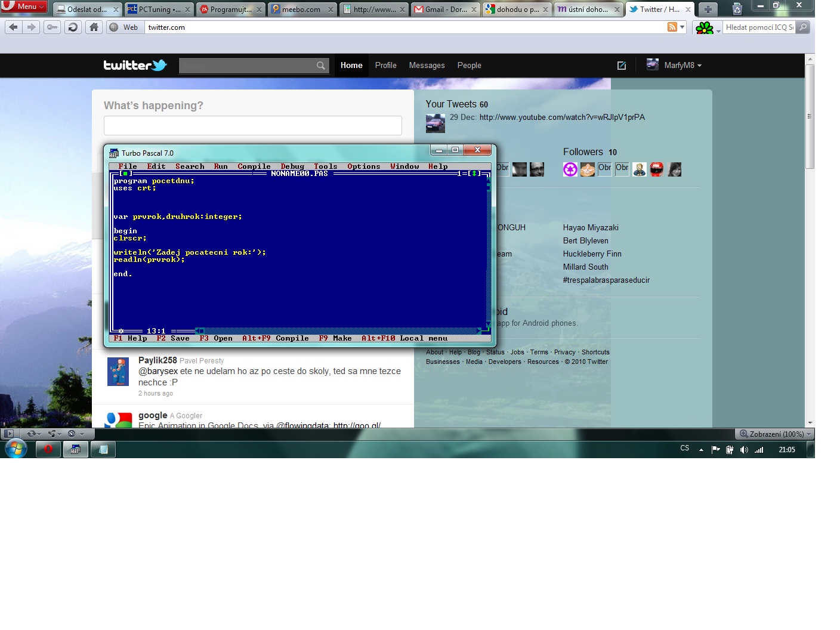This screenshot has width=840, height=630.
Task: Open the Compile menu in Turbo Pascal
Action: (254, 166)
